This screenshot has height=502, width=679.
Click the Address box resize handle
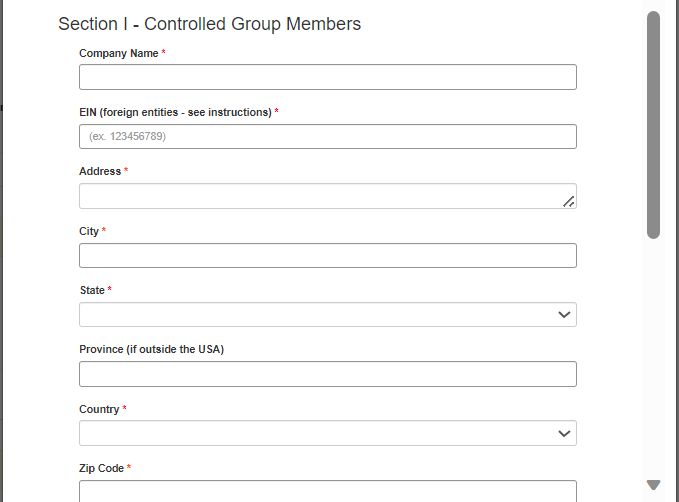[x=568, y=201]
